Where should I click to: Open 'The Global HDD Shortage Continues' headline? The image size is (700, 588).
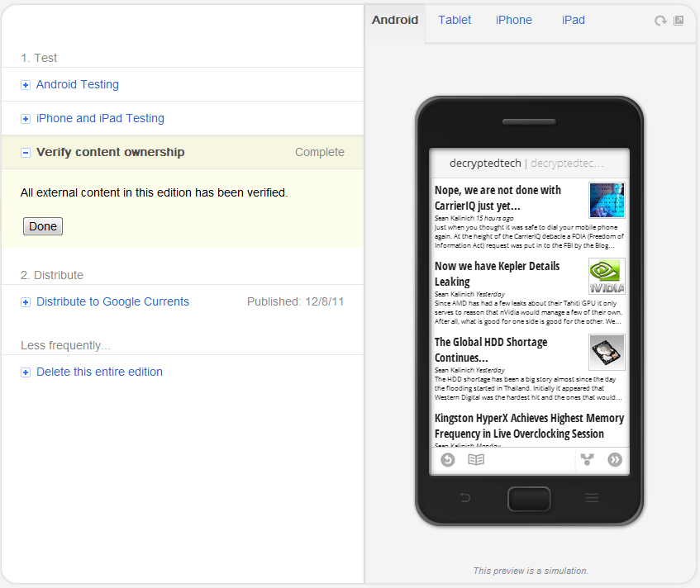491,350
